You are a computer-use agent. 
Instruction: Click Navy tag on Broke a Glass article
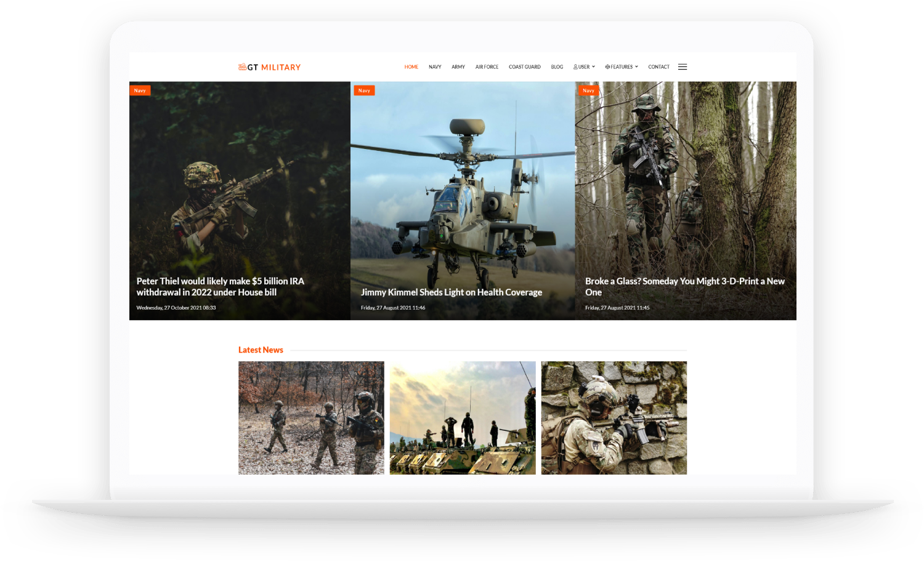[588, 90]
